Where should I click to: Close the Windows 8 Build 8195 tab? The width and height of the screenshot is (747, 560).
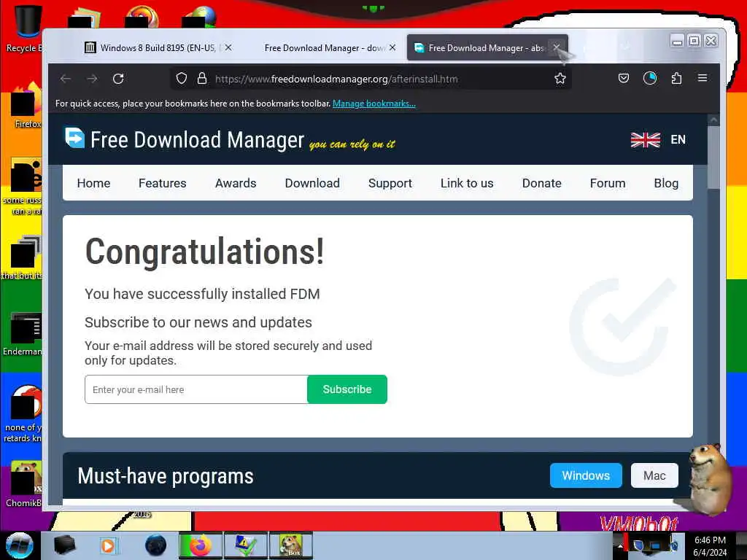228,47
